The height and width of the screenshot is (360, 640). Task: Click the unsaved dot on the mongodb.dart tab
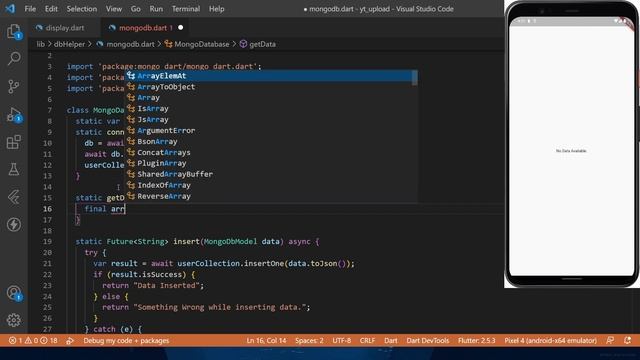pyautogui.click(x=180, y=28)
